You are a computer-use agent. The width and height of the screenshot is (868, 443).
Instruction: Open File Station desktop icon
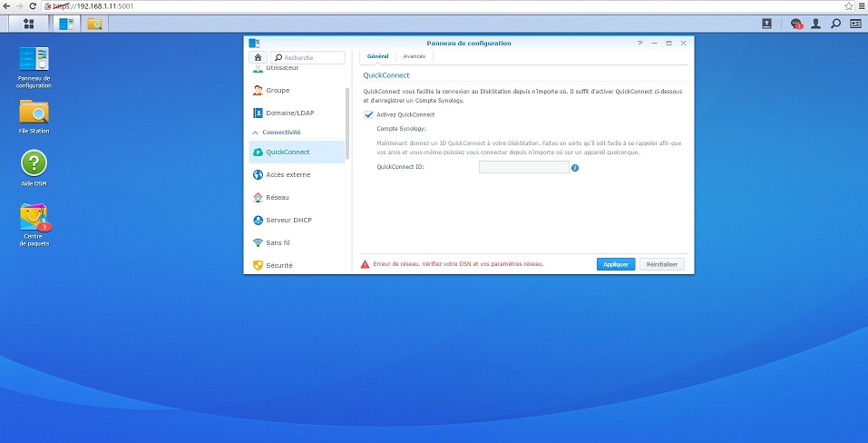pyautogui.click(x=34, y=117)
